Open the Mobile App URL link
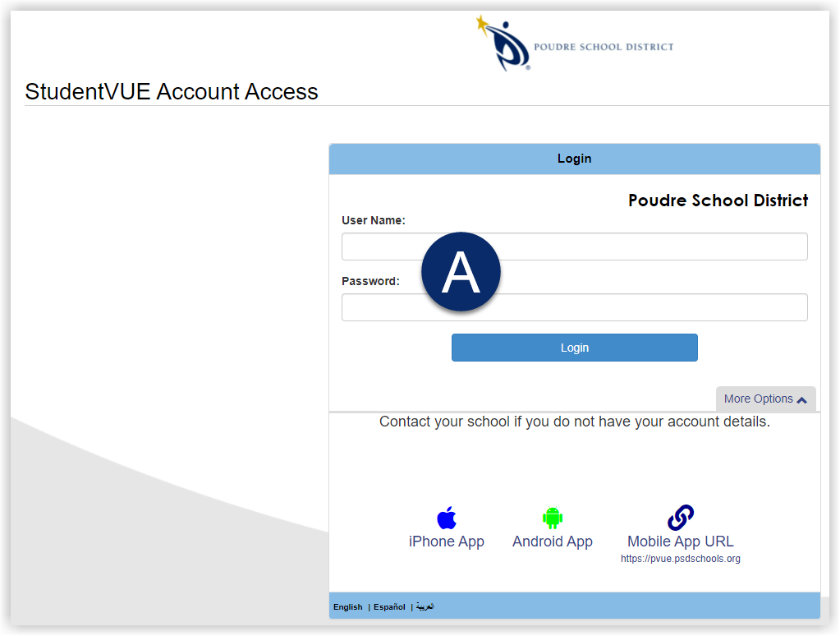Image resolution: width=840 pixels, height=636 pixels. pyautogui.click(x=681, y=542)
